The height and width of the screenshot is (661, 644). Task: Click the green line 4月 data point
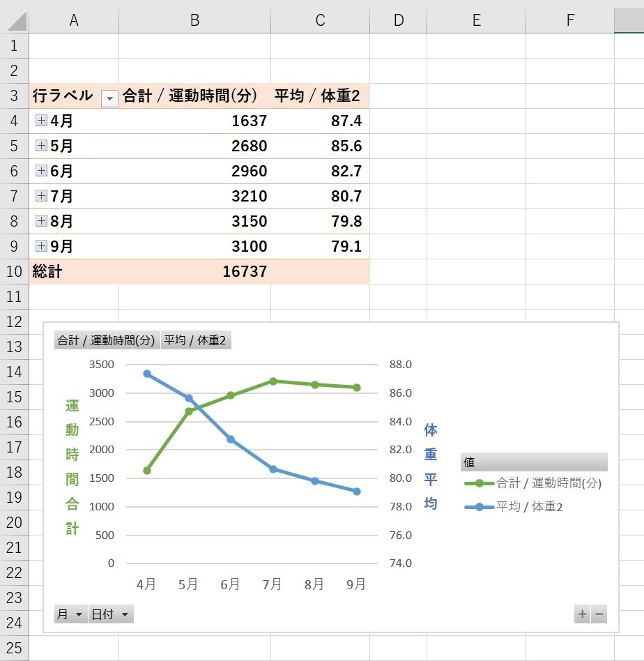(147, 471)
